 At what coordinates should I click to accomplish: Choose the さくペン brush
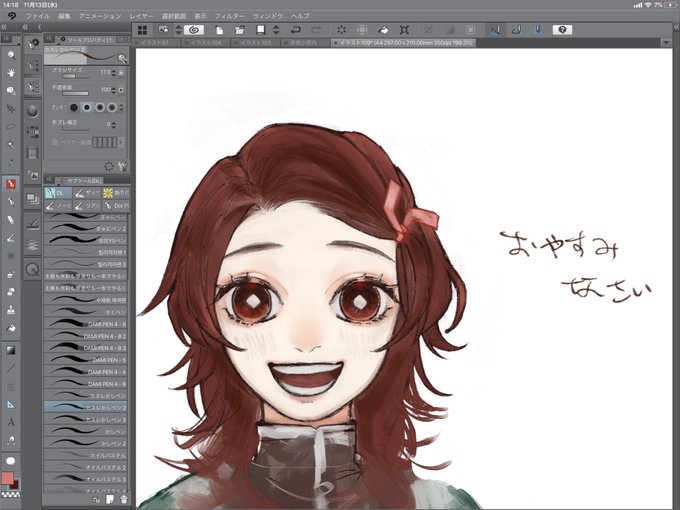pos(85,312)
